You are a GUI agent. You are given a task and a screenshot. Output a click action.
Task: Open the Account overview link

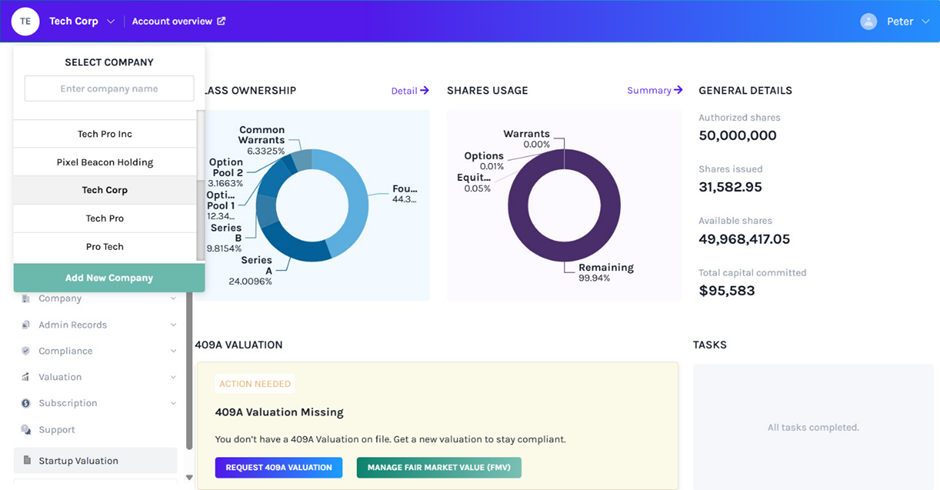pos(178,21)
